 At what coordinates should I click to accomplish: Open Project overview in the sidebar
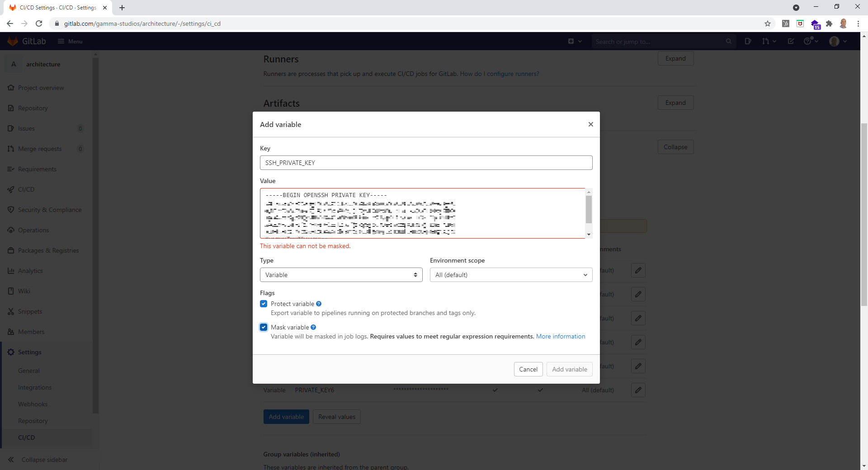pyautogui.click(x=41, y=88)
